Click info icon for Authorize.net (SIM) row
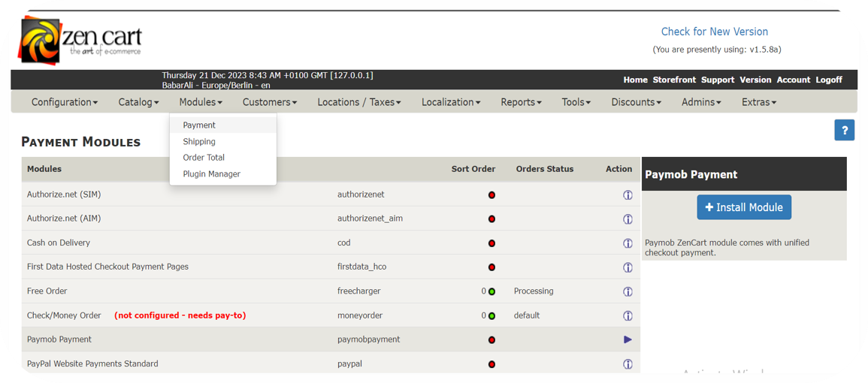 [628, 195]
